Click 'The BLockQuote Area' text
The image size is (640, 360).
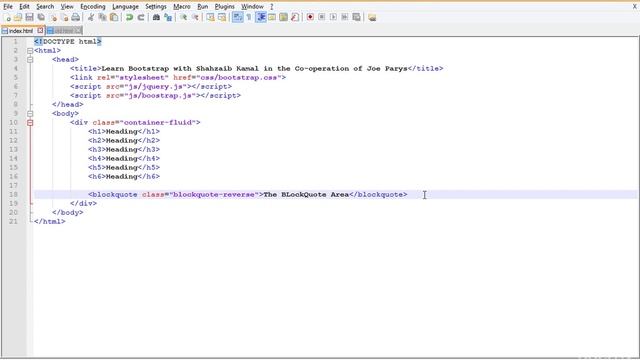(306, 194)
